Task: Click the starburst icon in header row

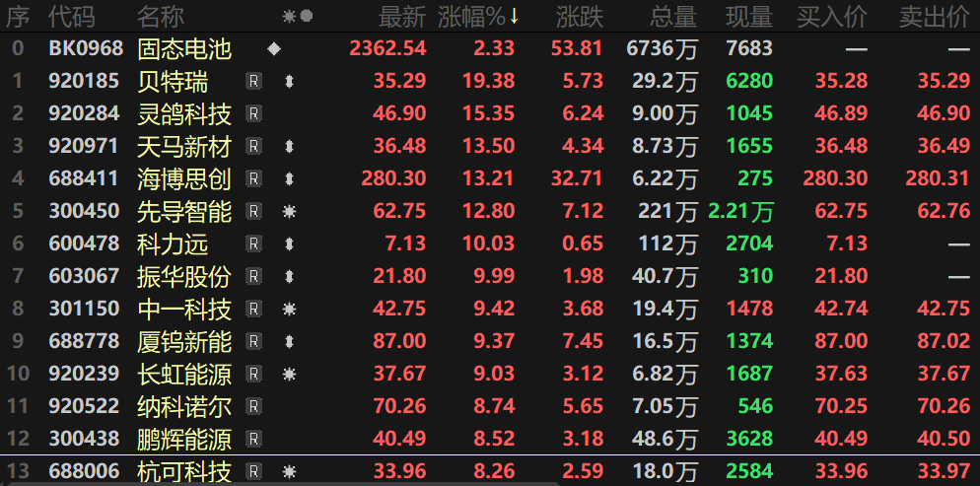Action: [289, 17]
